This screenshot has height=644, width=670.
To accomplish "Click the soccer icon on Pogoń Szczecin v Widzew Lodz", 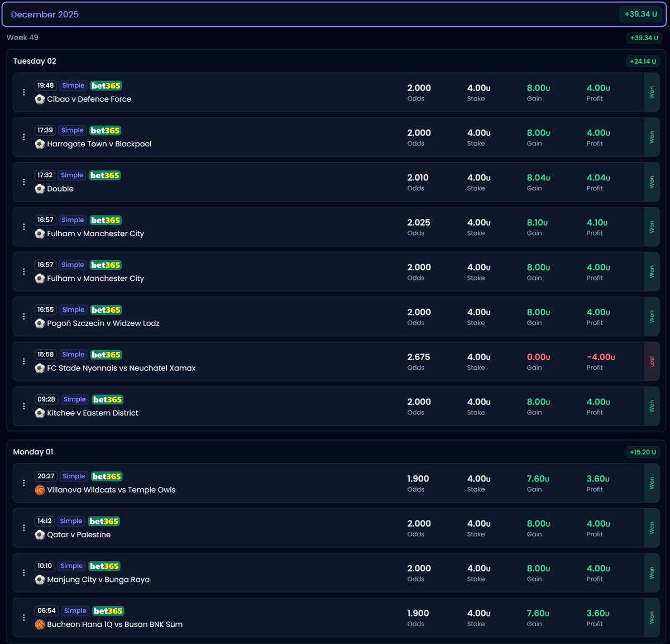I will [x=40, y=323].
